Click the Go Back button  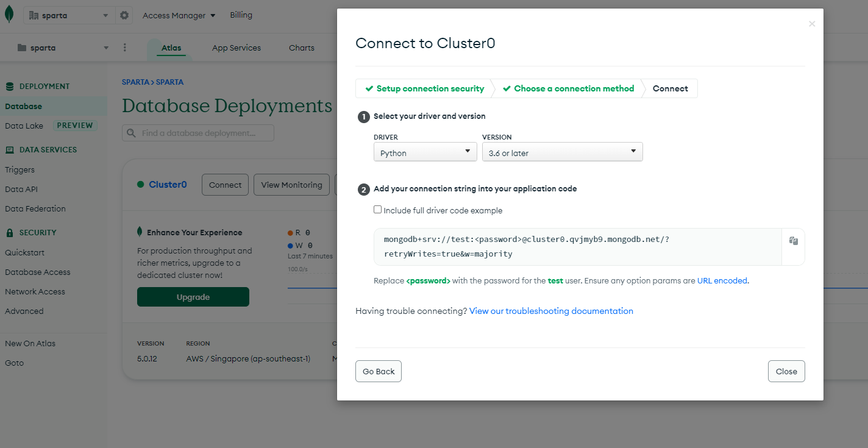(x=379, y=371)
